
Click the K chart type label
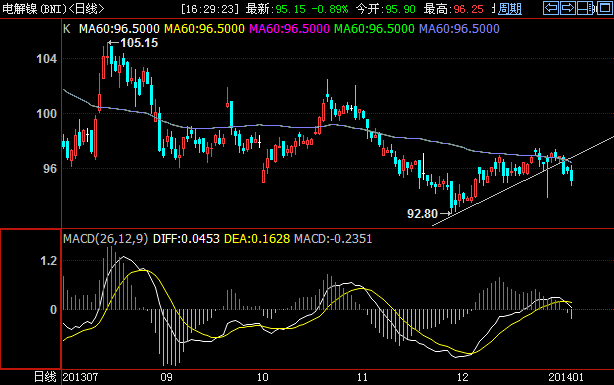(67, 29)
